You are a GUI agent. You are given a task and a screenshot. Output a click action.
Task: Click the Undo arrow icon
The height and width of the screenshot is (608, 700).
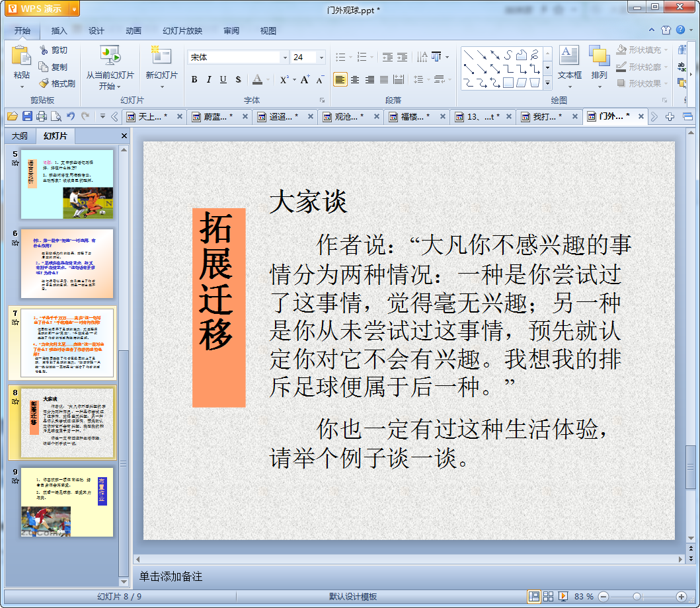click(x=71, y=116)
